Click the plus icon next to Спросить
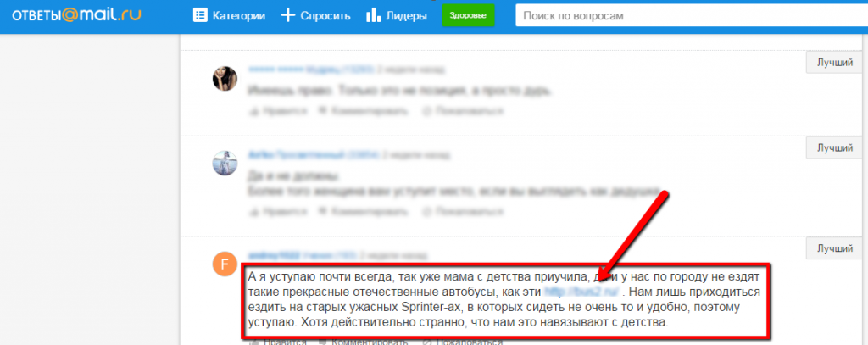The width and height of the screenshot is (868, 345). [x=288, y=15]
